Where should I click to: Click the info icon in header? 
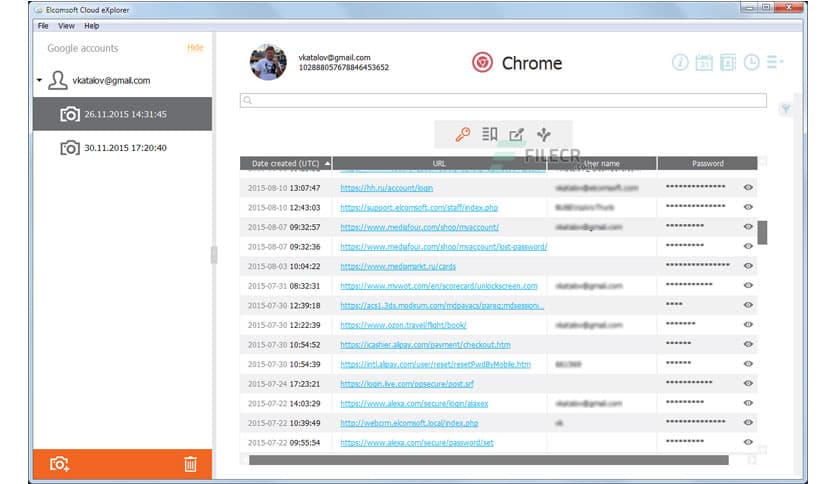[680, 62]
